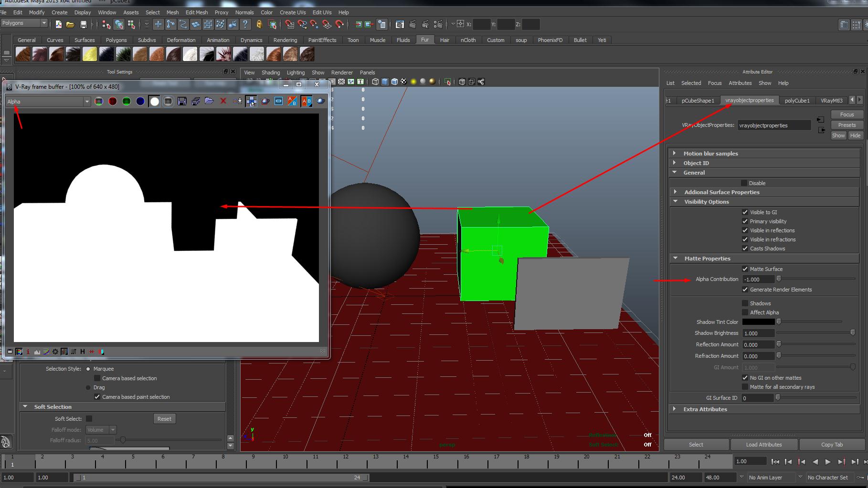The width and height of the screenshot is (868, 488).
Task: Save image from V-Ray frame buffer
Action: point(182,101)
